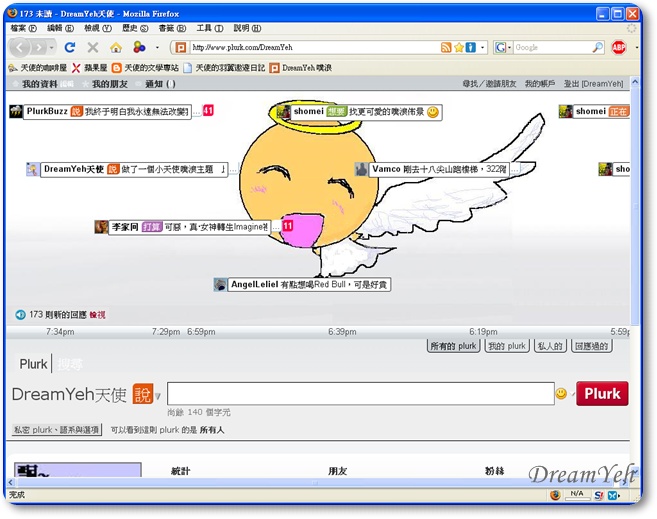Click 我的帳戶 link
The width and height of the screenshot is (657, 519).
(540, 84)
